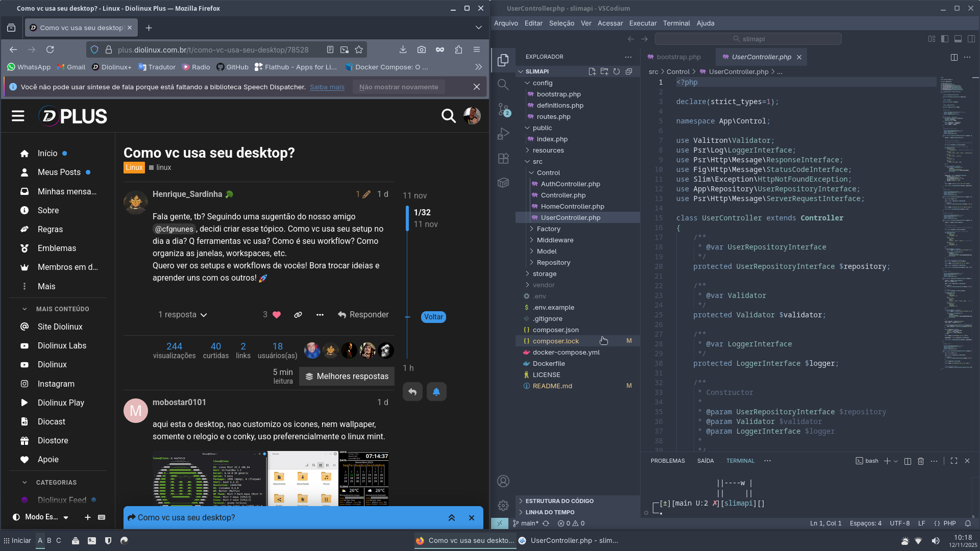Like Henrique_Sardinha's post with heart

coord(277,315)
